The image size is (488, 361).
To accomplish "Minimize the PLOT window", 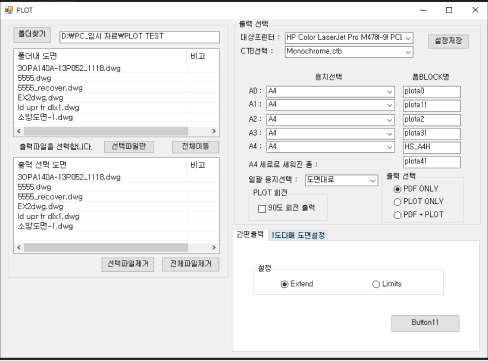I will pyautogui.click(x=423, y=10).
